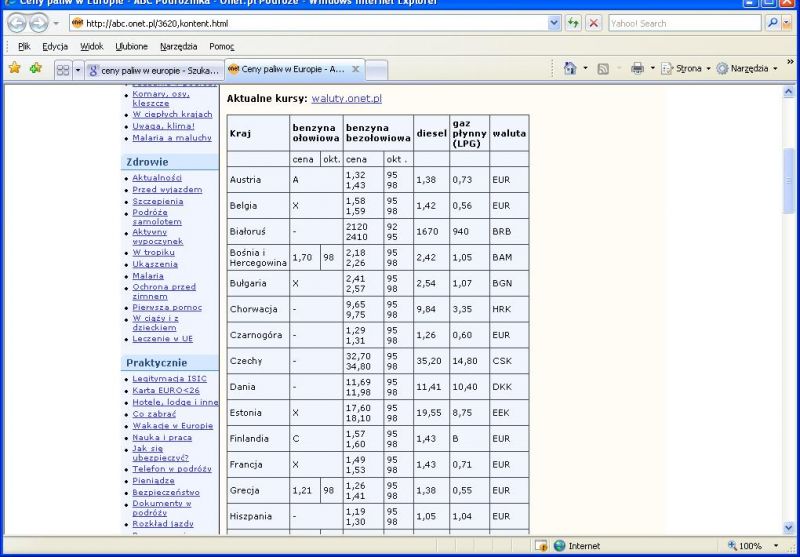The width and height of the screenshot is (800, 557).
Task: Click the Home page icon
Action: (x=570, y=68)
